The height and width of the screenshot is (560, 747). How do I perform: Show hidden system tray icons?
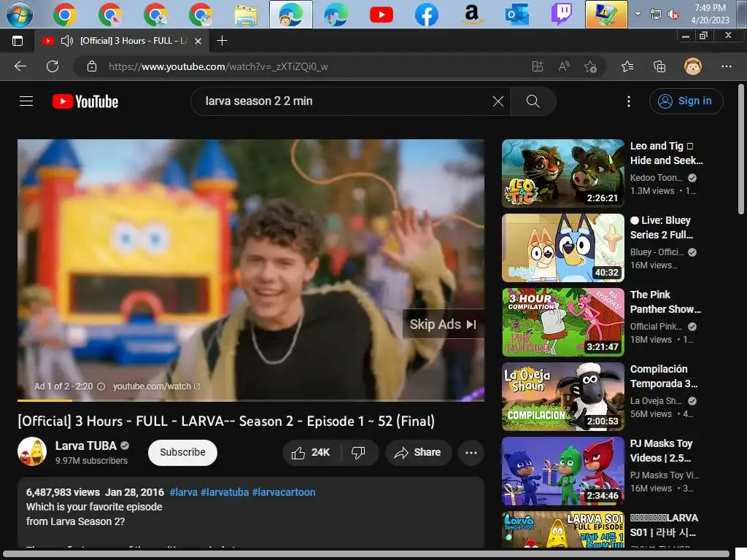pyautogui.click(x=638, y=14)
